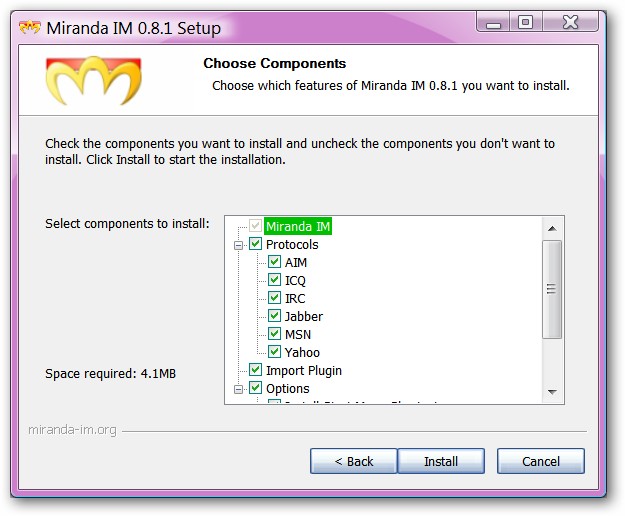Select the Yahoo label in list
Screen dimensions: 625x516
(x=302, y=352)
